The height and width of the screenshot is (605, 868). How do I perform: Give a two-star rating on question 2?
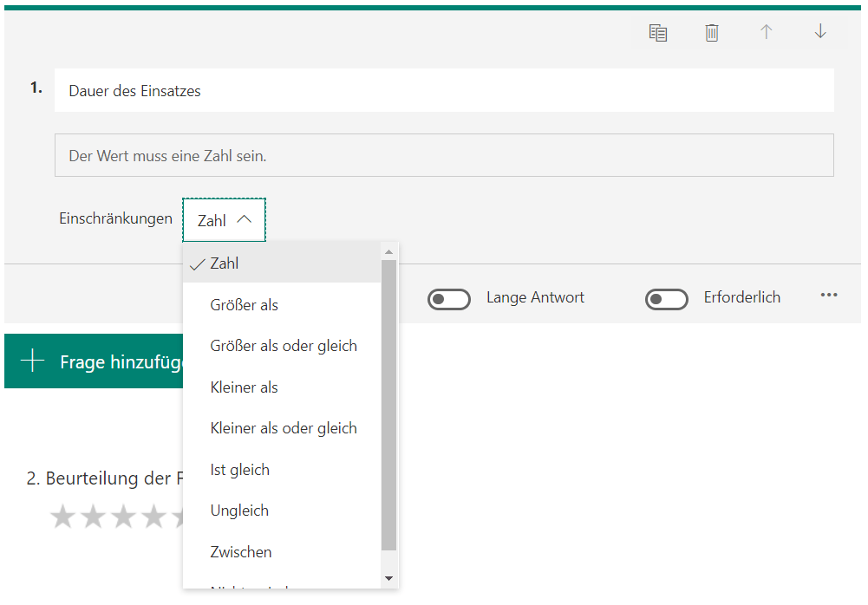pos(93,517)
